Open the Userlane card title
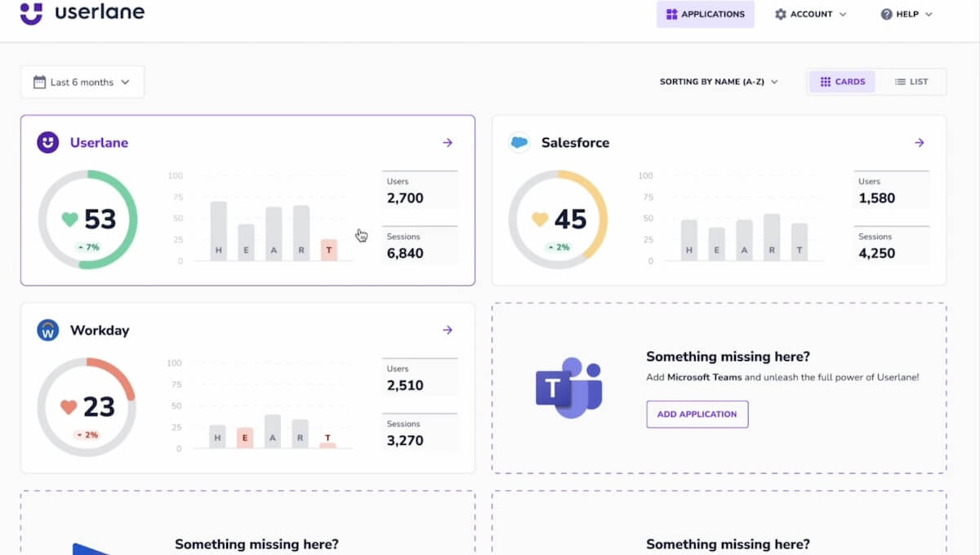The width and height of the screenshot is (980, 555). [x=99, y=143]
